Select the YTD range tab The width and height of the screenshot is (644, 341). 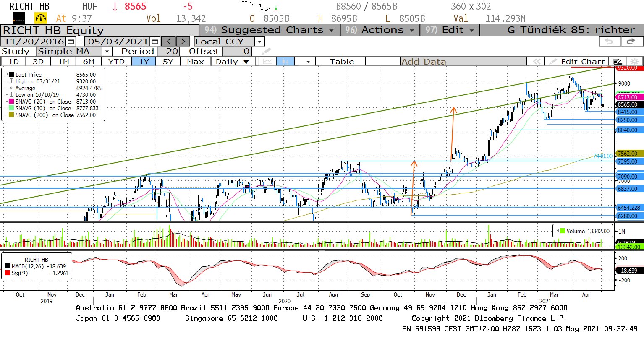[116, 62]
